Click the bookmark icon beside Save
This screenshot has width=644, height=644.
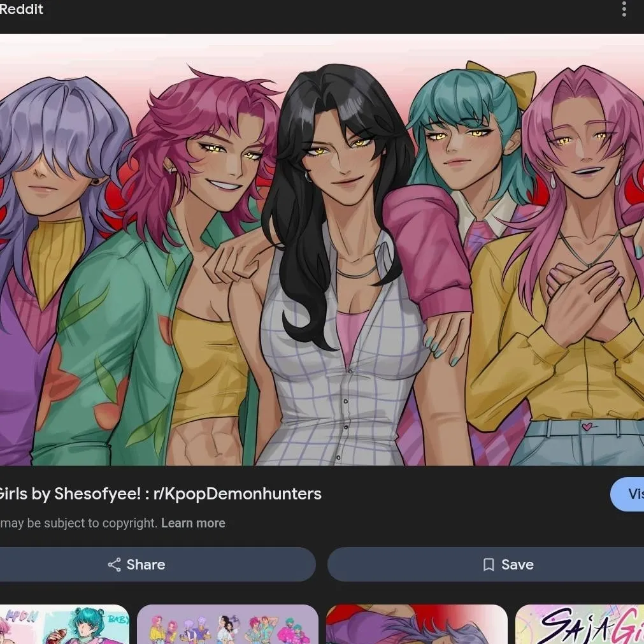point(489,565)
